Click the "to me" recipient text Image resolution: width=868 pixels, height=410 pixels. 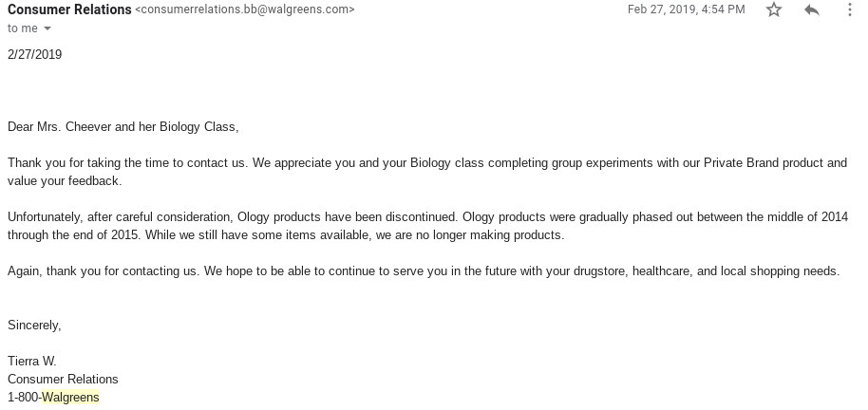coord(23,28)
